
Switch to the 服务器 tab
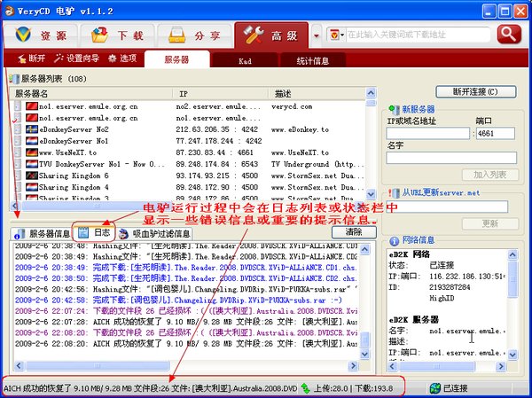pos(176,59)
